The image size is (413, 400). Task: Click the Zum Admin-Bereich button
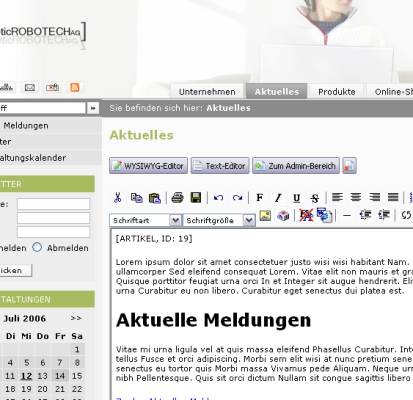pos(296,166)
